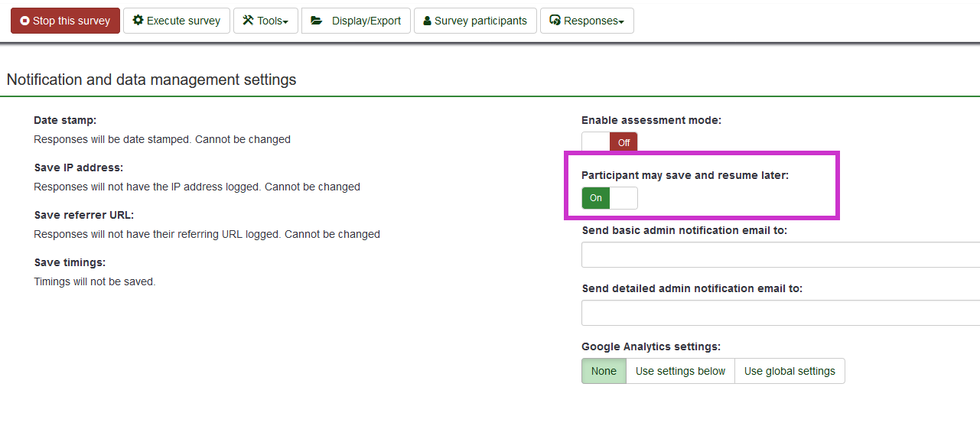The width and height of the screenshot is (980, 439).
Task: Click the crossed tools icon in Tools
Action: 248,21
